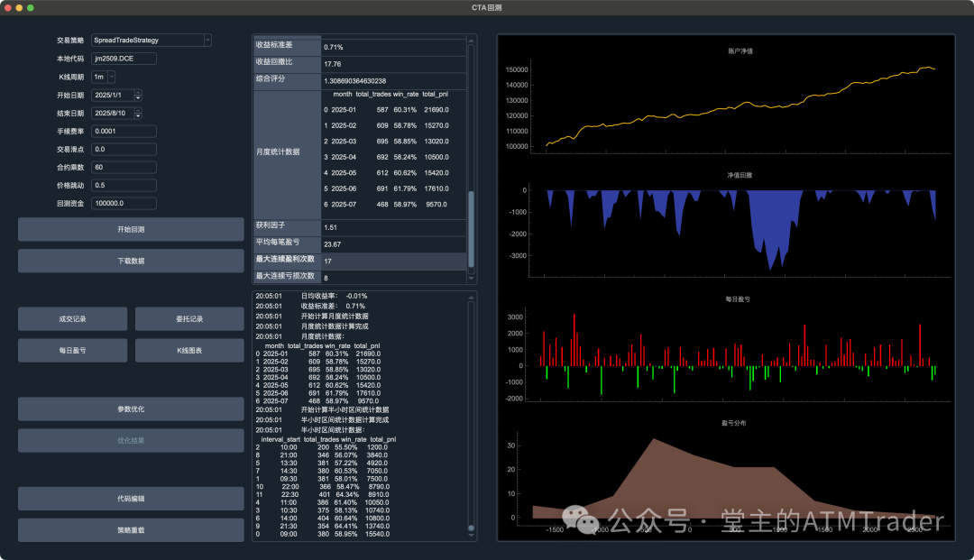This screenshot has height=560, width=974.
Task: Click the 手续费率 0.0001 field
Action: point(124,131)
